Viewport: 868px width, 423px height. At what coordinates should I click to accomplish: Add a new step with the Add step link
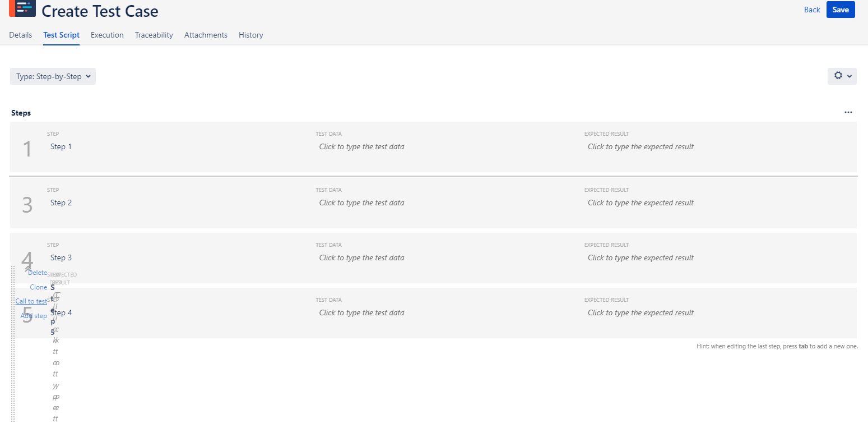tap(34, 315)
